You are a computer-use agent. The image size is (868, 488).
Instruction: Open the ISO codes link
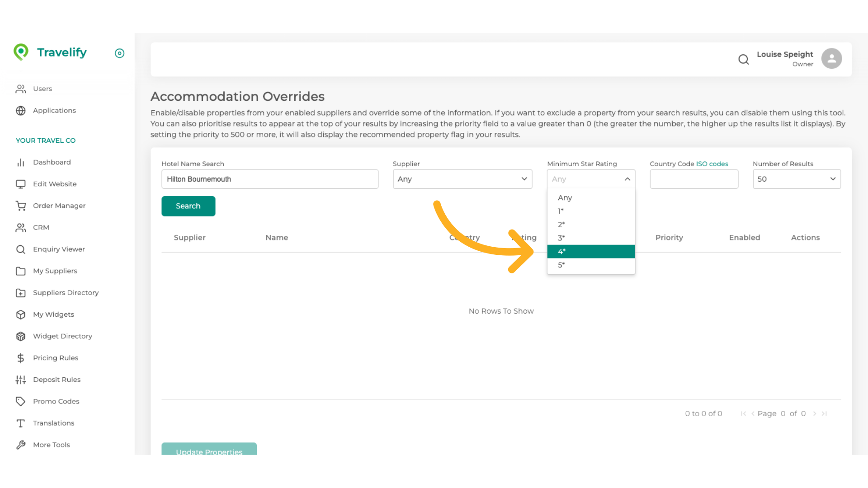pos(712,164)
